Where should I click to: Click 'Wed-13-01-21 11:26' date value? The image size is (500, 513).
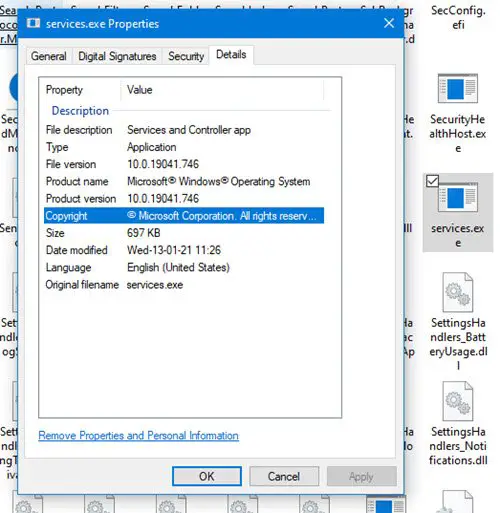coord(174,250)
